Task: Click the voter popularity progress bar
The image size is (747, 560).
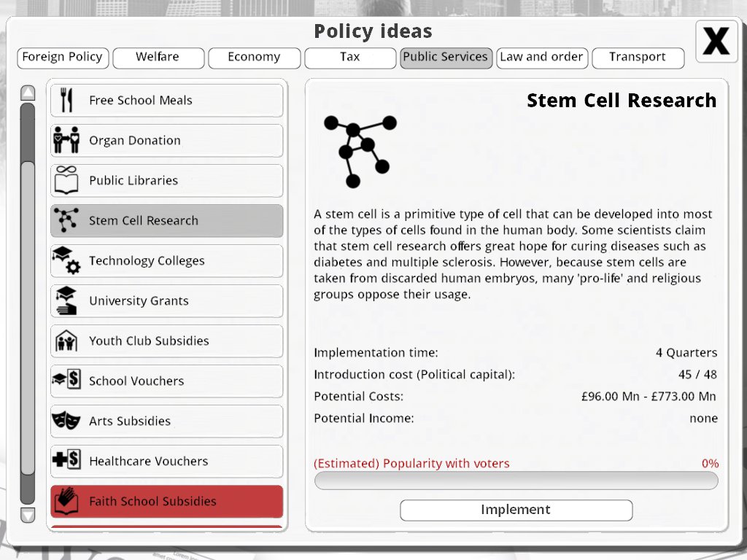Action: tap(516, 481)
